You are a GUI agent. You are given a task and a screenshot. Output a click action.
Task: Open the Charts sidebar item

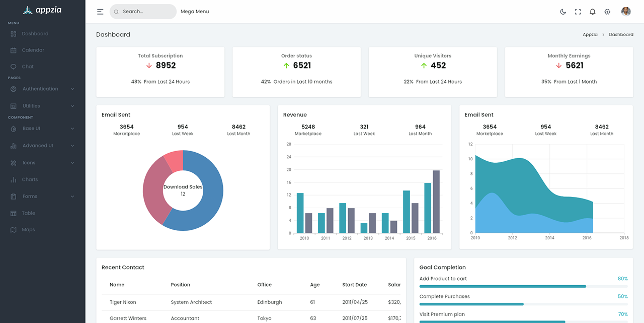pos(29,179)
